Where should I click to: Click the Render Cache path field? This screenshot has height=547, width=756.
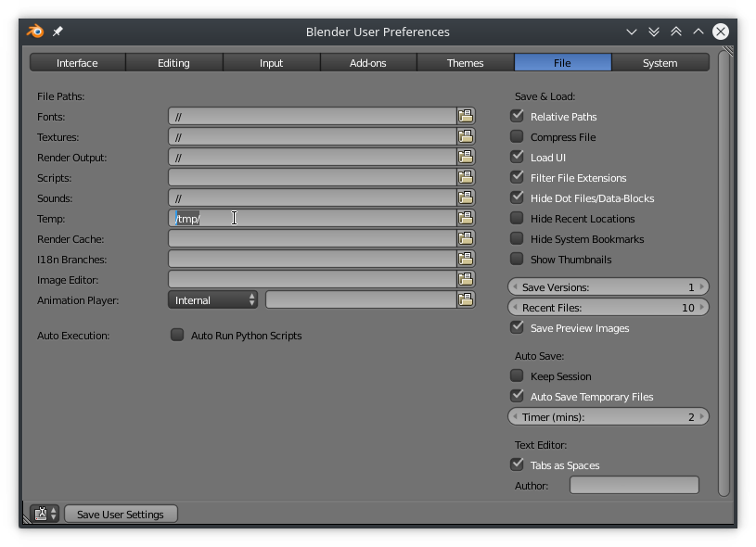313,238
